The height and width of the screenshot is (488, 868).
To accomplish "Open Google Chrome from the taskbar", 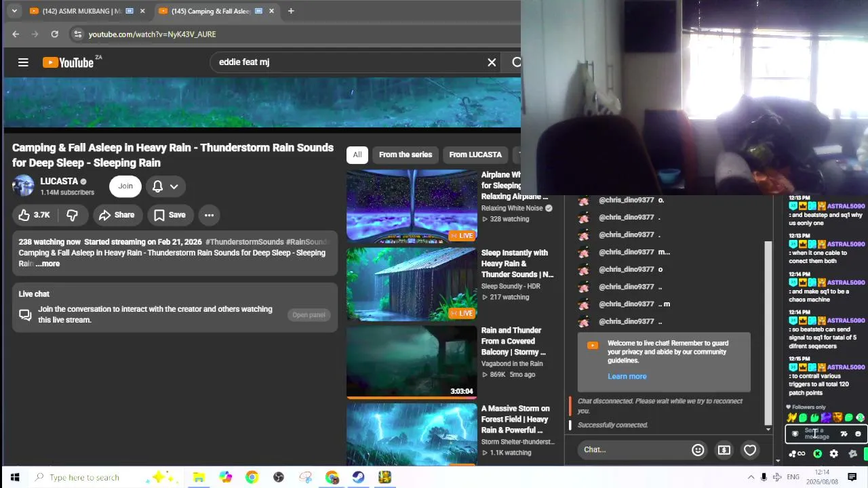I will click(252, 477).
